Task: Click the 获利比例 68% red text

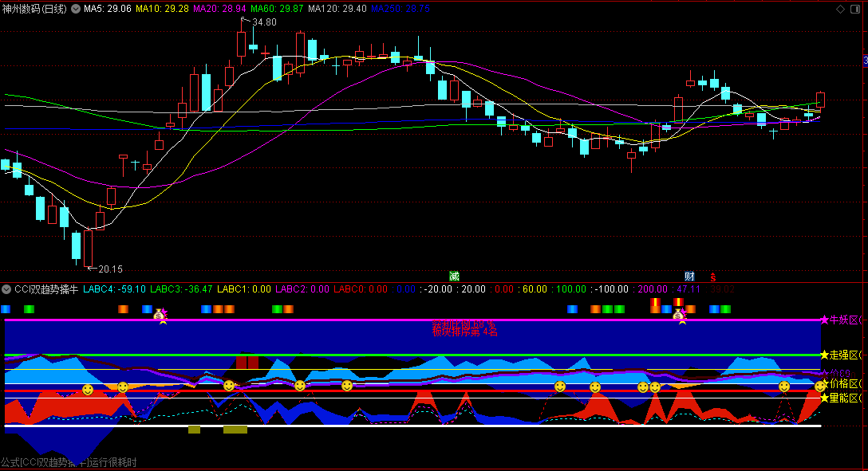Action: coord(464,324)
